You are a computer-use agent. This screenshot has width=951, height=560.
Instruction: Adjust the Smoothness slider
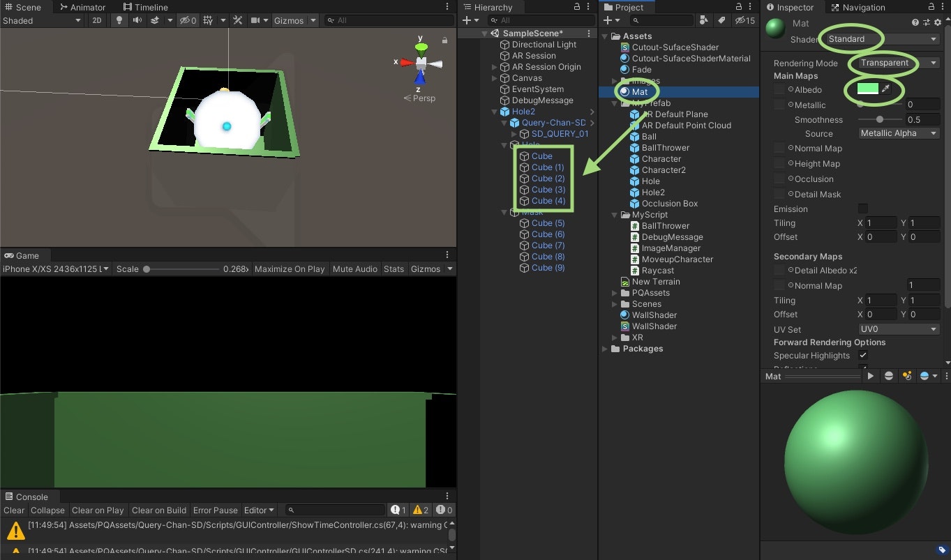881,119
